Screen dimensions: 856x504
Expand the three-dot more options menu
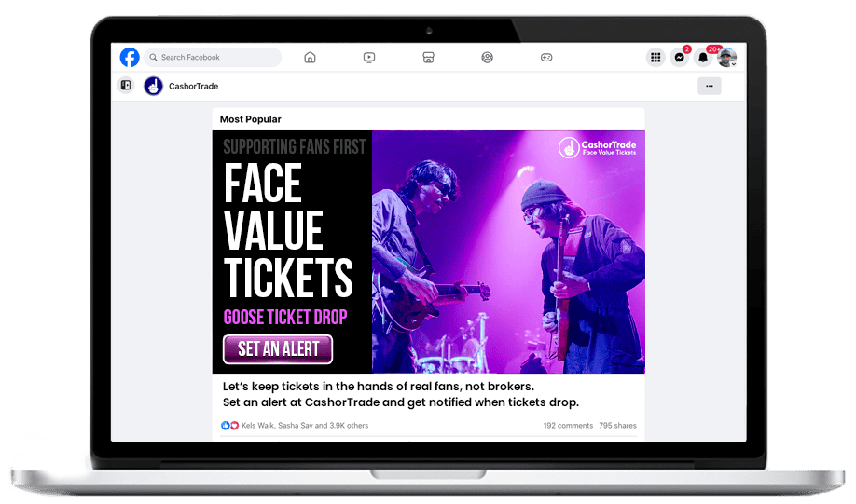(709, 87)
